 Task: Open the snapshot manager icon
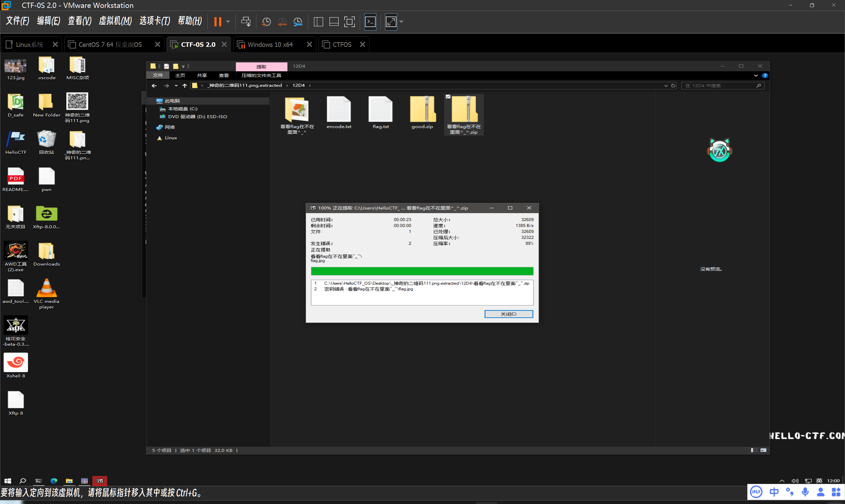click(298, 22)
